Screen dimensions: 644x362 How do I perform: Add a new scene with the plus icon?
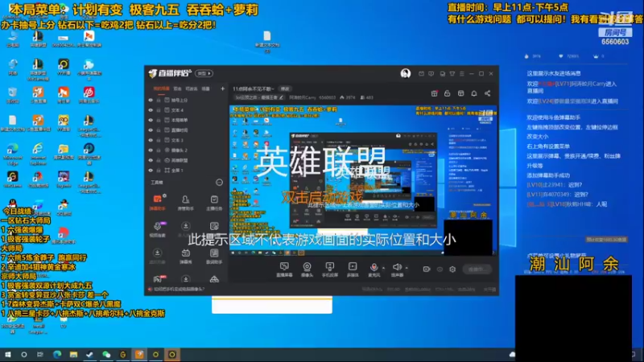[x=223, y=88]
